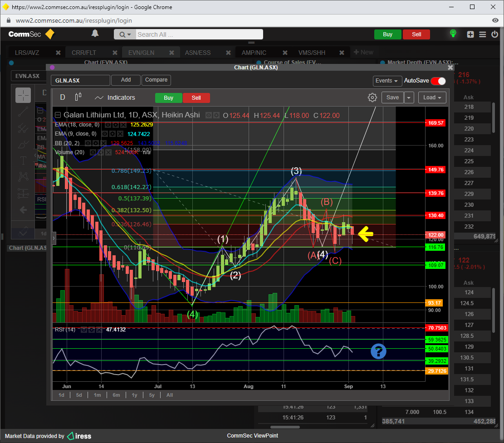The image size is (504, 443).
Task: Select the pattern tool in EVN chart
Action: 23,176
